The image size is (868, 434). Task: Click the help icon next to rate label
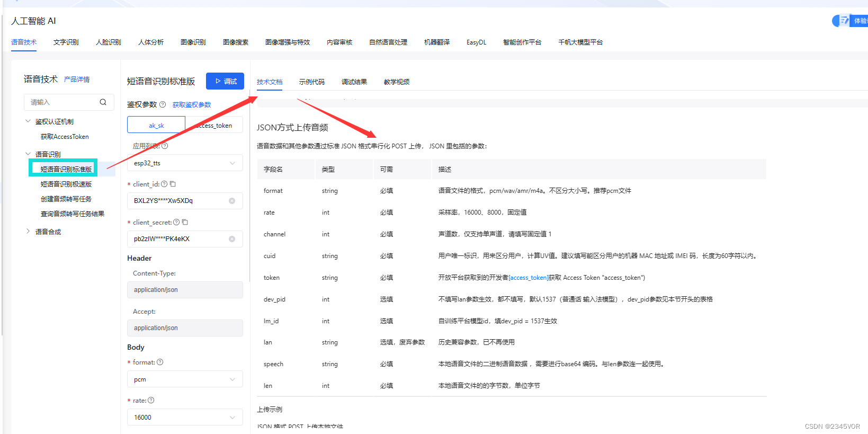pyautogui.click(x=151, y=400)
